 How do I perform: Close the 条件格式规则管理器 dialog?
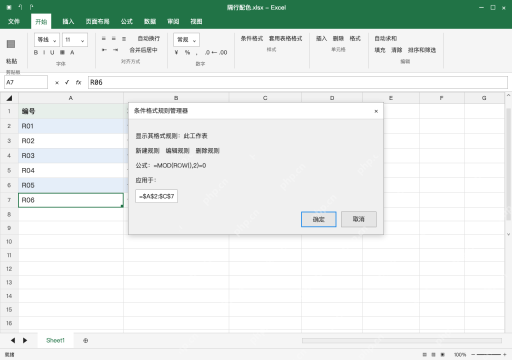point(376,111)
